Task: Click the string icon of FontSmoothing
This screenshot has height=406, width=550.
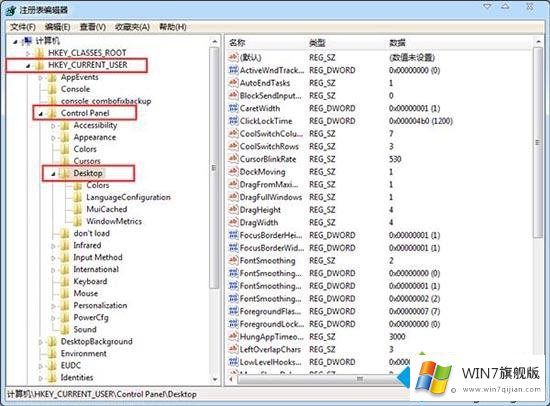Action: (233, 260)
